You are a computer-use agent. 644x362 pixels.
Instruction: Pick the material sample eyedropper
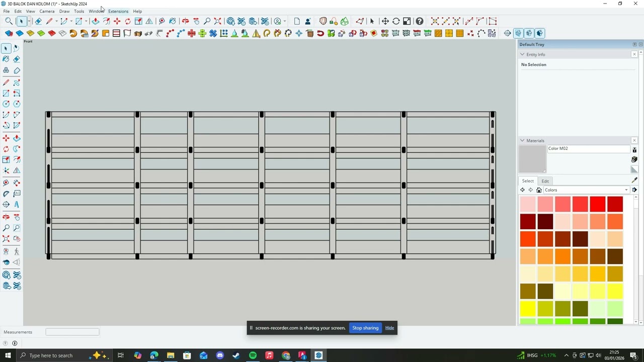(x=634, y=180)
